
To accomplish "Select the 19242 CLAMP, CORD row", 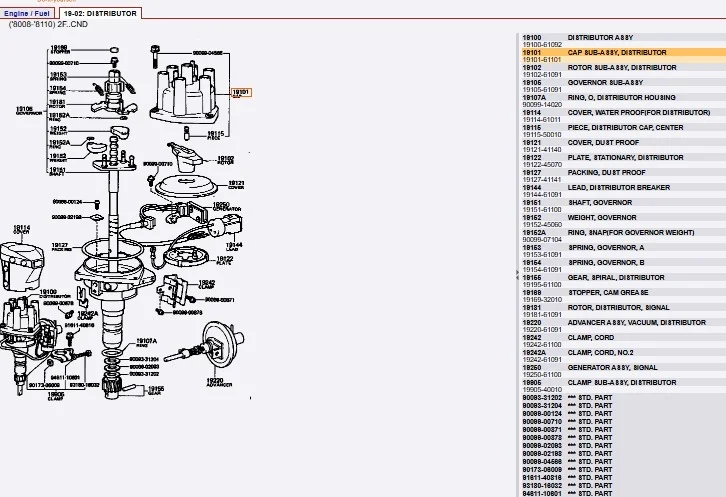I will [623, 341].
